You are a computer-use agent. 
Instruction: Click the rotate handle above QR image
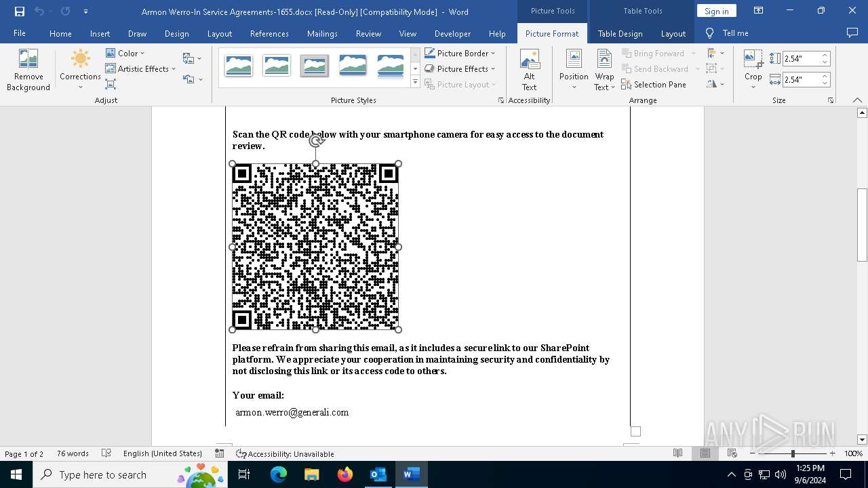[x=316, y=141]
